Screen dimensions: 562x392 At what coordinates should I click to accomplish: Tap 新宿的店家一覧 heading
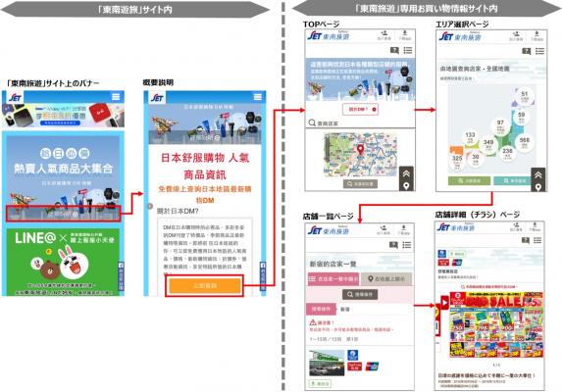(x=332, y=265)
